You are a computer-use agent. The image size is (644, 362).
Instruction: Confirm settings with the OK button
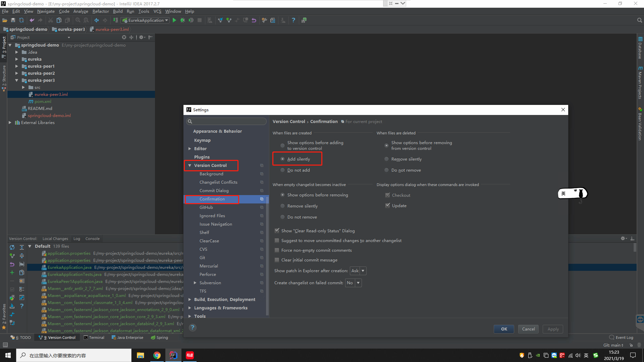pos(504,329)
